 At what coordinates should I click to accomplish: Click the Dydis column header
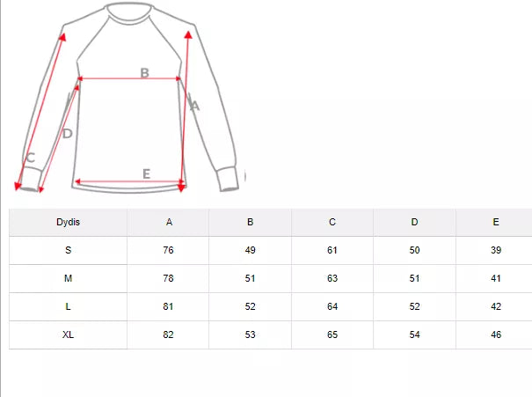[x=68, y=223]
